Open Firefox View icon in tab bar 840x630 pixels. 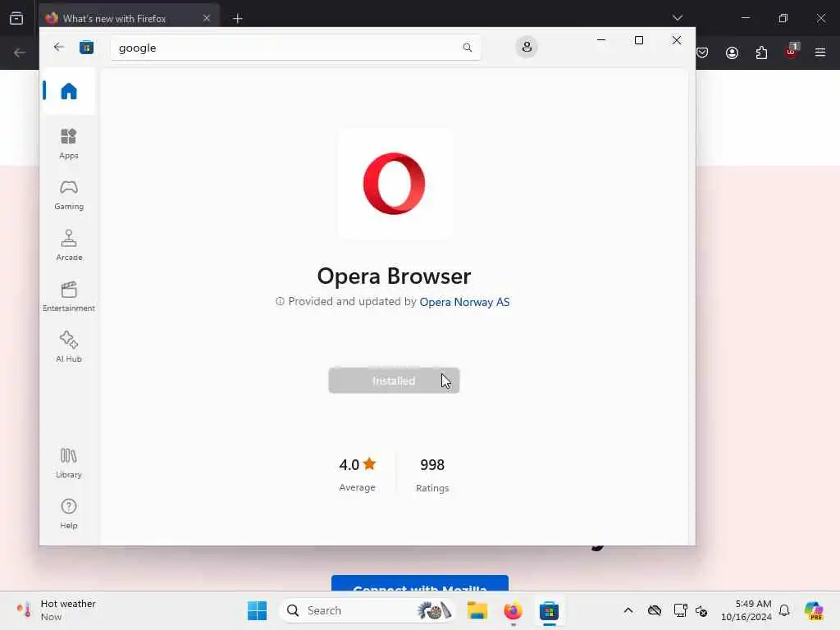[16, 18]
